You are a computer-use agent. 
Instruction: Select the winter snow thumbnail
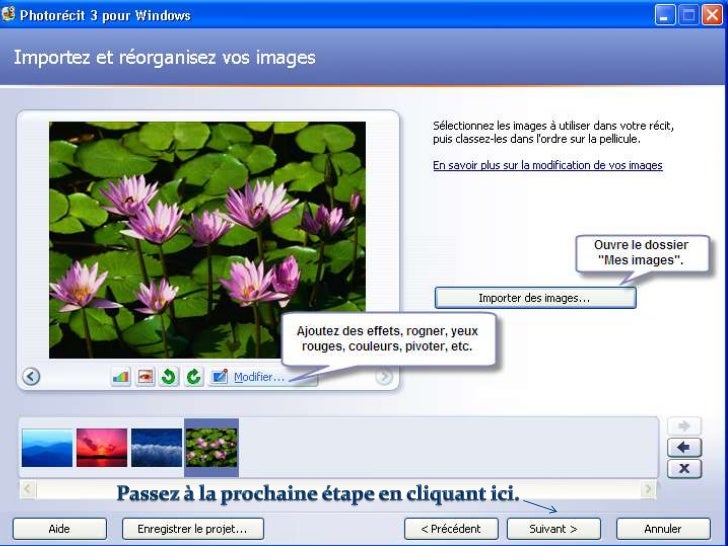156,448
